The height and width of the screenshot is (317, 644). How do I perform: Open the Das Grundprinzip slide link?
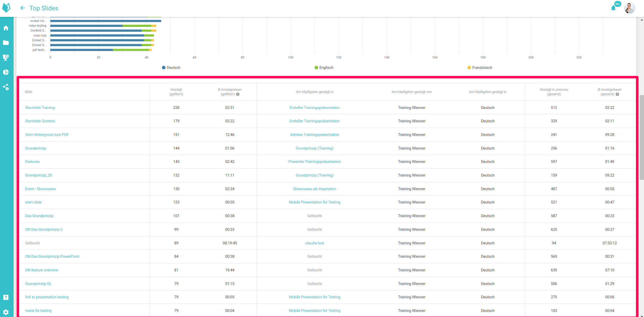tap(39, 216)
